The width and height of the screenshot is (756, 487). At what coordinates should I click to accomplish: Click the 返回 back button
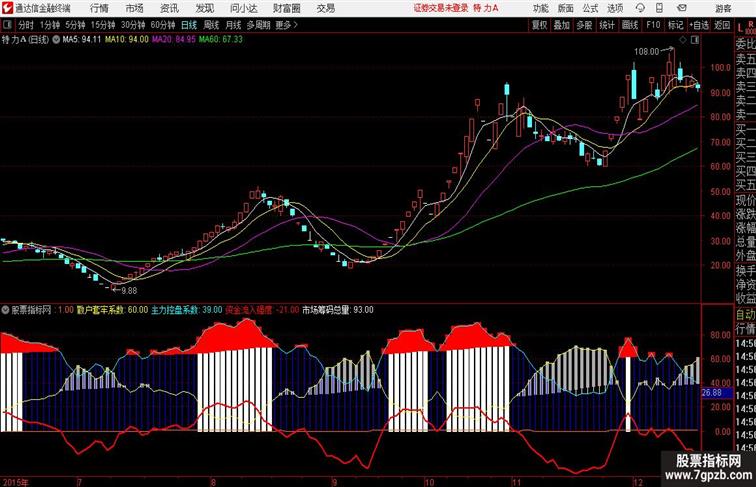(x=722, y=25)
